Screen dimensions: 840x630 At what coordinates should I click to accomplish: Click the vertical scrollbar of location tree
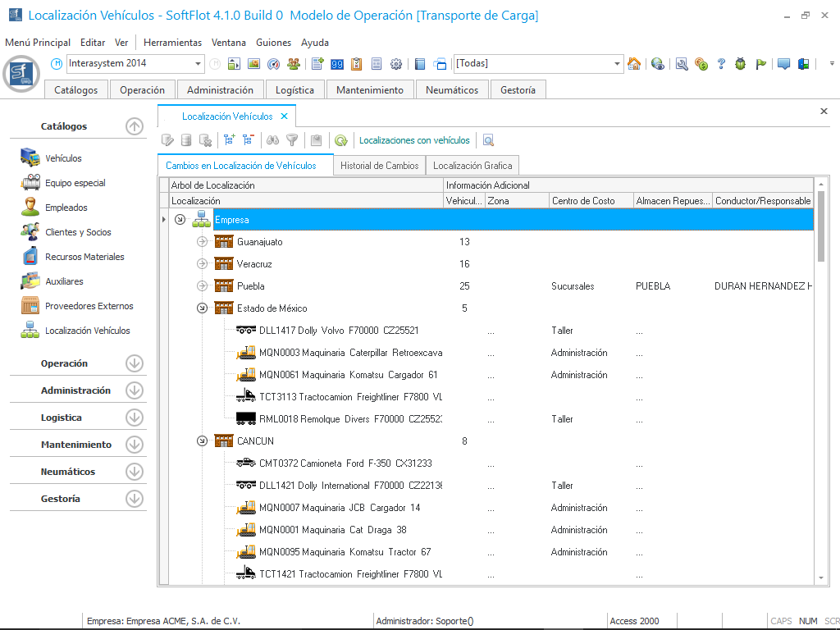click(821, 226)
